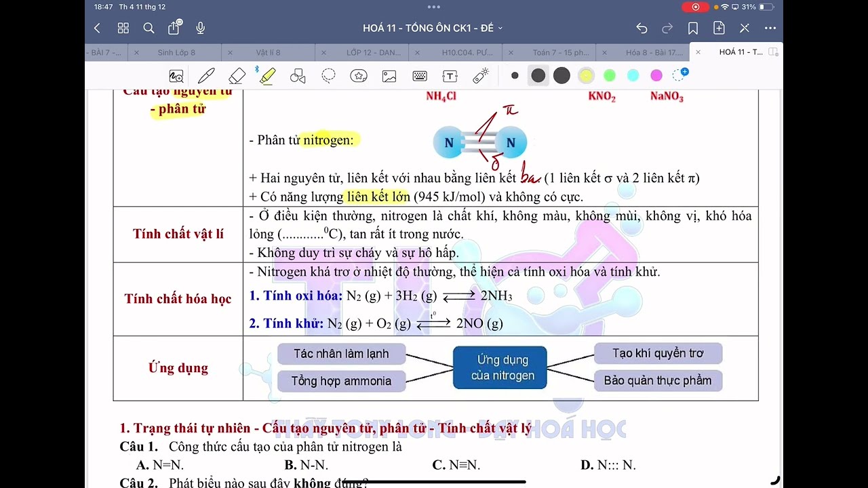Redo the last undone action
868x488 pixels.
[x=667, y=28]
